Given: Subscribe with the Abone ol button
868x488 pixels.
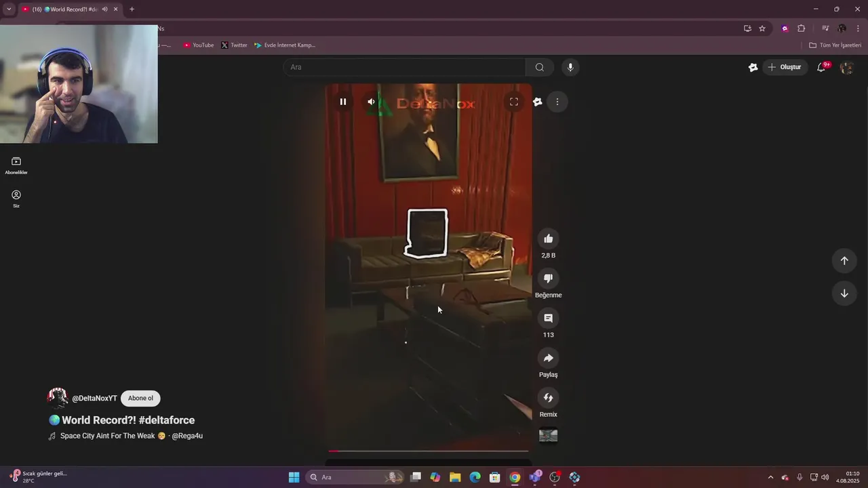Looking at the screenshot, I should point(141,399).
